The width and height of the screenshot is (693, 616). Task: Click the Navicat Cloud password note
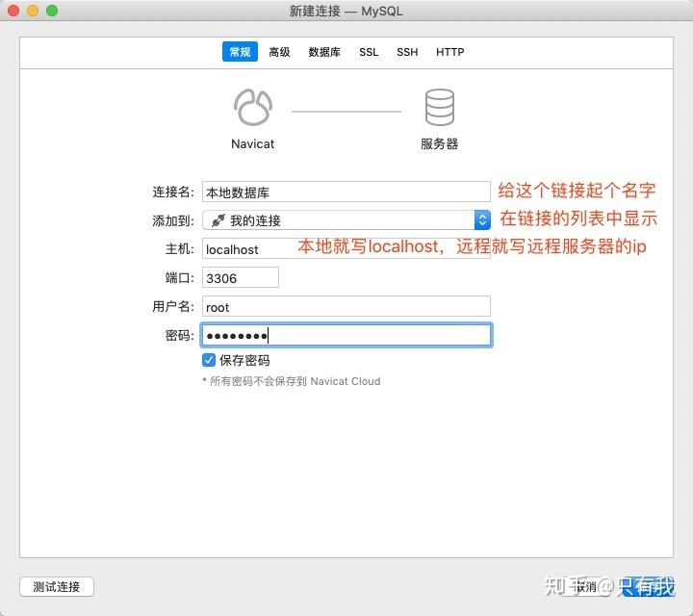click(x=292, y=381)
